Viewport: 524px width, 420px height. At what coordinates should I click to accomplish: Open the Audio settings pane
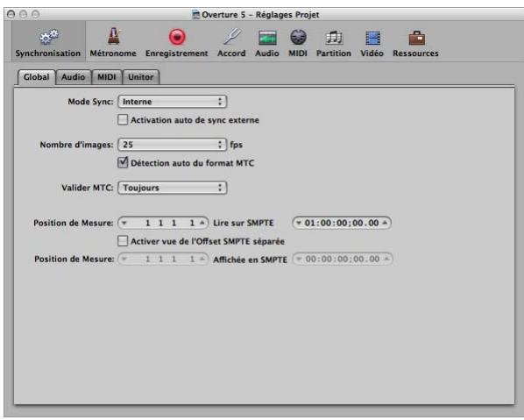tap(267, 43)
